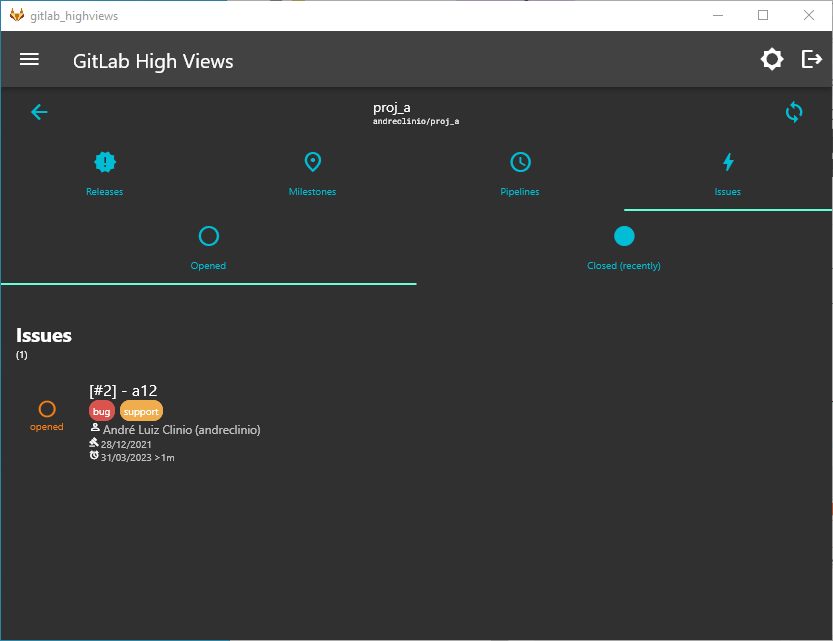The image size is (833, 641).
Task: Click the creation date 28/12/2021
Action: click(126, 445)
